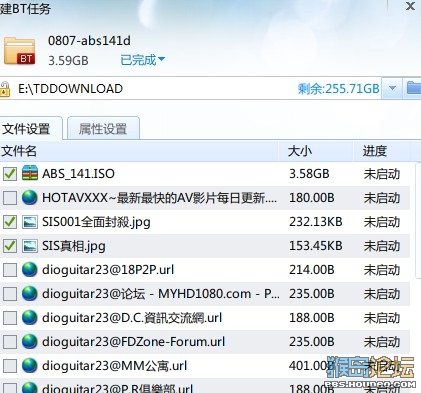The image size is (421, 393).
Task: Check the dioguitar23@FDZone-Forum.url checkbox
Action: point(10,342)
